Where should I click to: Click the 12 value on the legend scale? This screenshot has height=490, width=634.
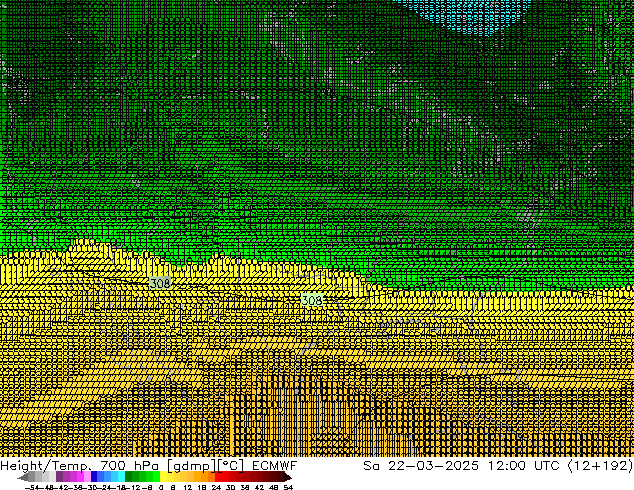click(x=188, y=488)
